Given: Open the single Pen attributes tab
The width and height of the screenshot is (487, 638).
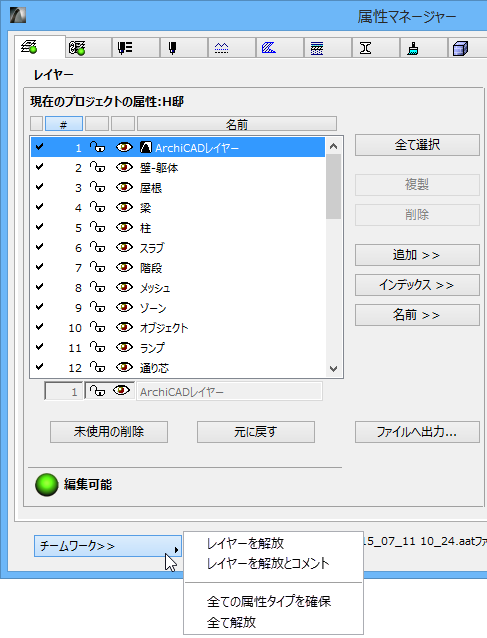Looking at the screenshot, I should 183,48.
